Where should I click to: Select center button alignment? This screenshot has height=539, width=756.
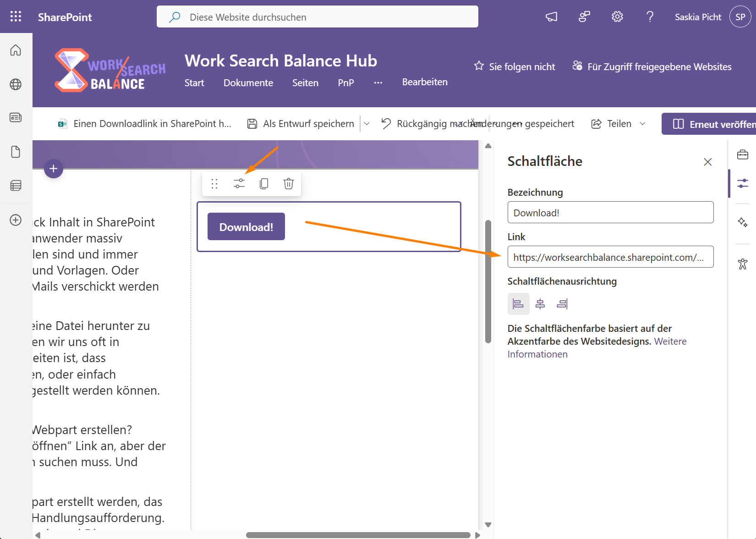540,304
